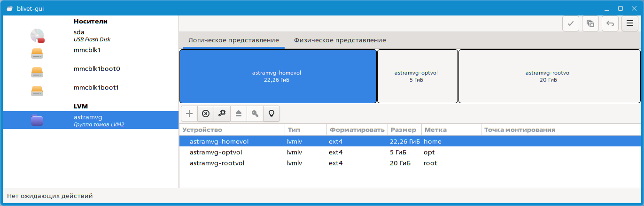Click the add new device plus icon
Image resolution: width=644 pixels, height=206 pixels.
tap(189, 113)
